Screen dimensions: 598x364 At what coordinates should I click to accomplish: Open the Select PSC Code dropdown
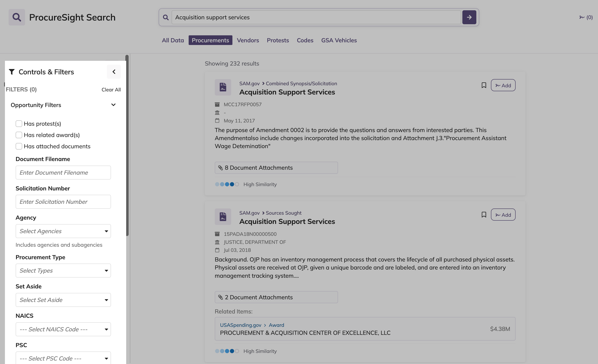tap(63, 358)
